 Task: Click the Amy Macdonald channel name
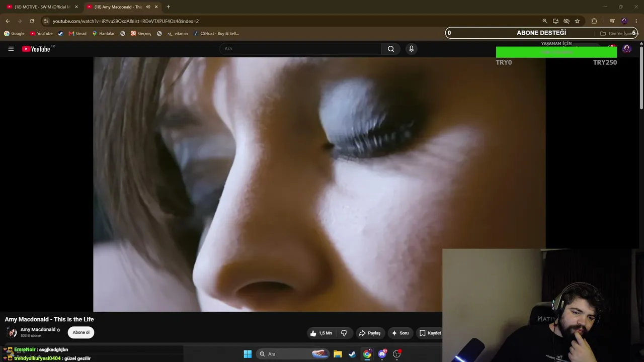(x=38, y=330)
